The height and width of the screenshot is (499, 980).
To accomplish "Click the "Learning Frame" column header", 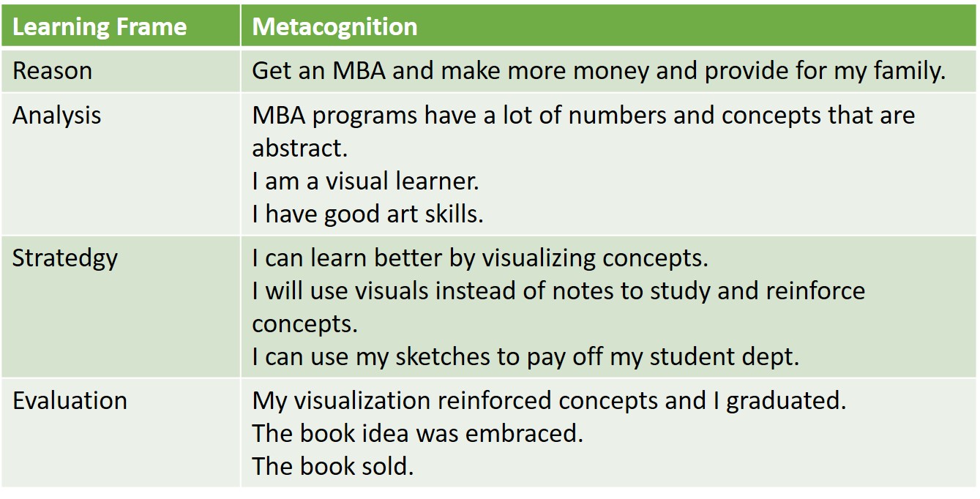I will (x=100, y=27).
